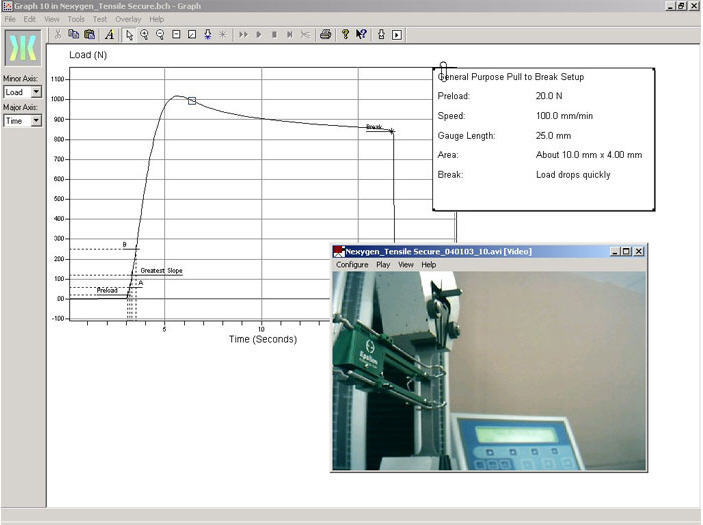Select the arrow pointer tool

(x=129, y=35)
